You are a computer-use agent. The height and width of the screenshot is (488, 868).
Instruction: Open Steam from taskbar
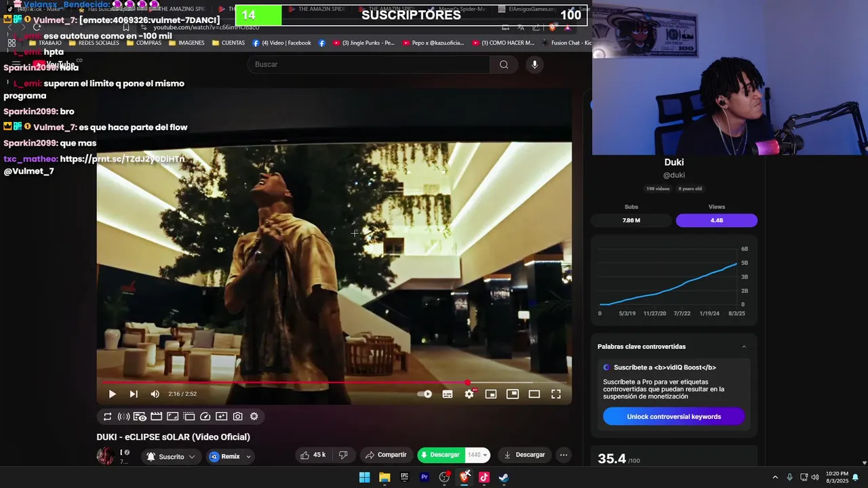click(x=504, y=477)
